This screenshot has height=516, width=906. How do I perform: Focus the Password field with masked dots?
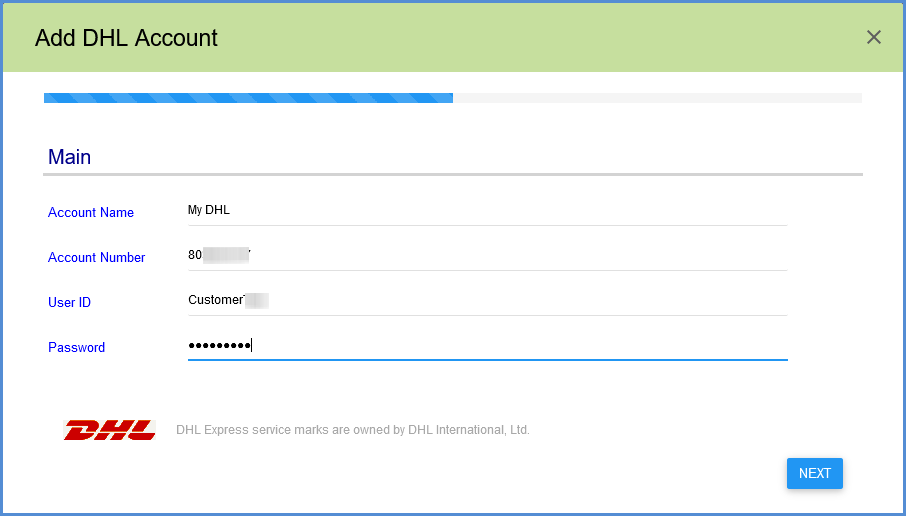pos(488,346)
